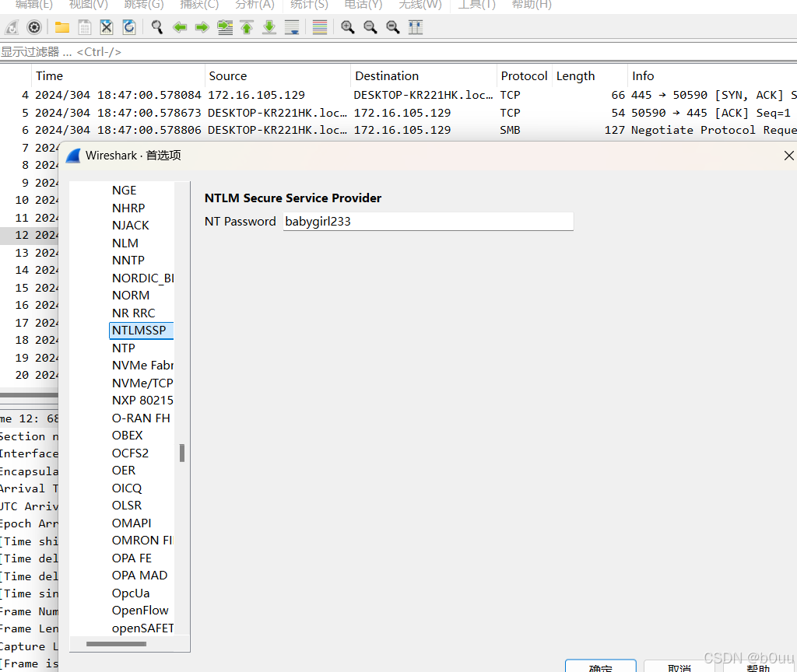
Task: Select NVMe/TCP in the protocol list
Action: pyautogui.click(x=142, y=383)
